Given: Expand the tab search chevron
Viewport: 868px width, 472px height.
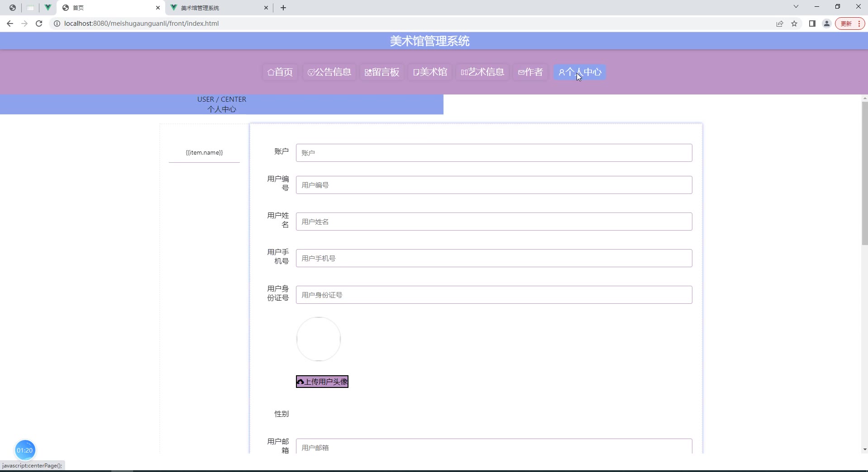Looking at the screenshot, I should tap(796, 7).
